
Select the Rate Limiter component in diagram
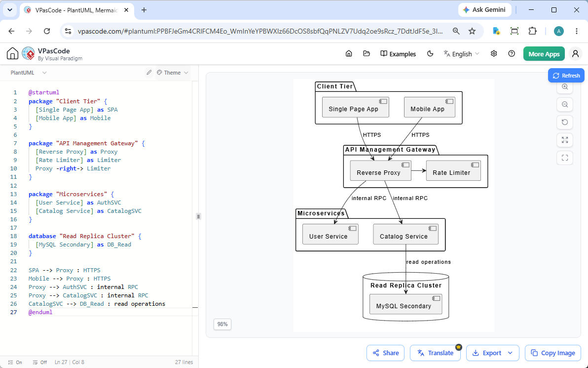pos(453,171)
